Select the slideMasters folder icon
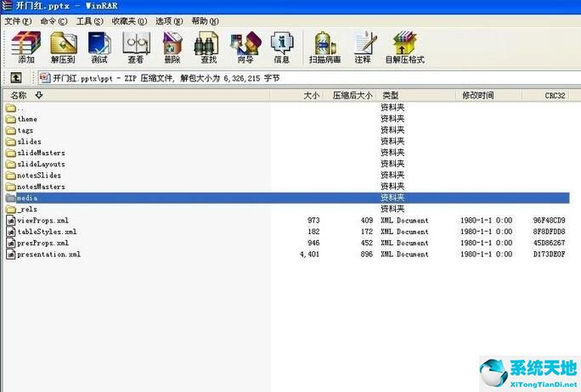The image size is (581, 392). 11,153
